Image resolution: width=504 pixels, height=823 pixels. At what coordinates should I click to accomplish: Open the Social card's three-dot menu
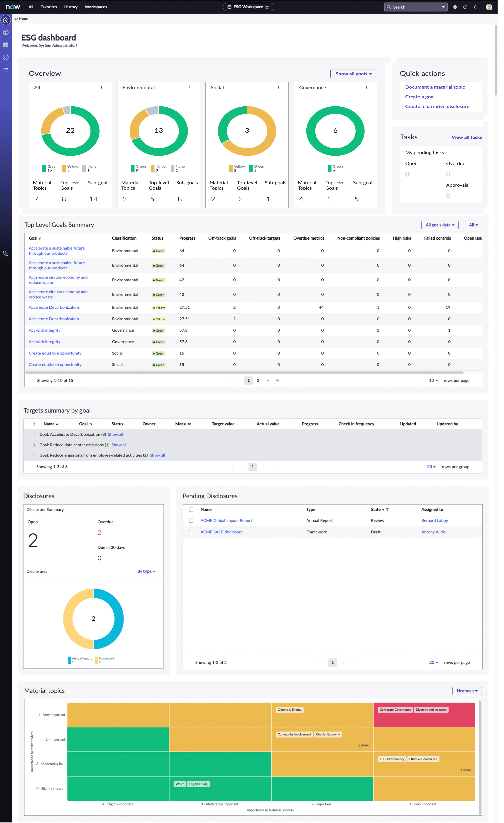coord(278,88)
